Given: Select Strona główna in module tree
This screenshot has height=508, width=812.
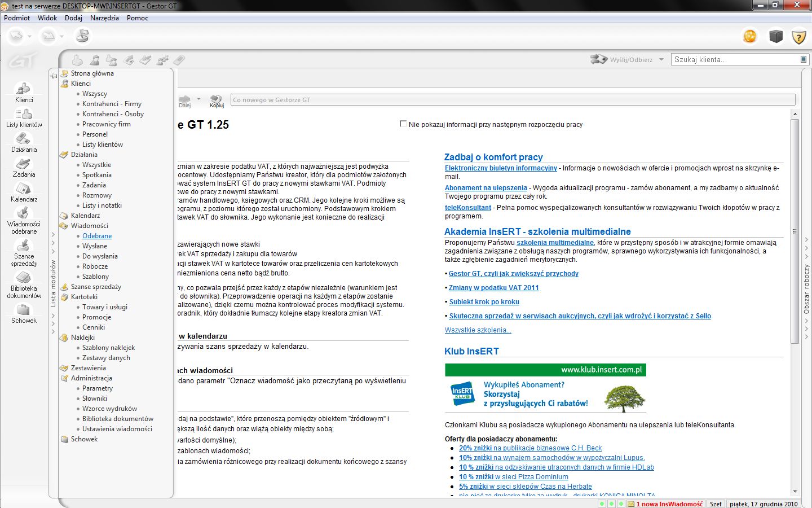Looking at the screenshot, I should [92, 73].
